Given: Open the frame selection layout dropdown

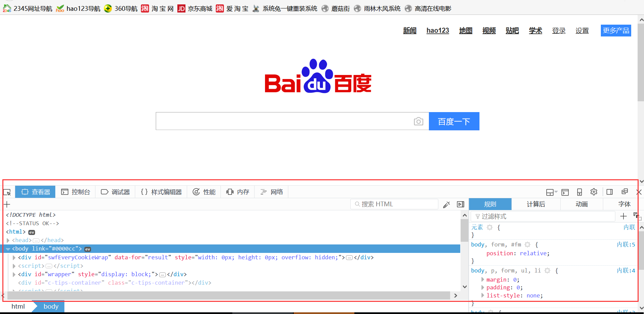Looking at the screenshot, I should tap(552, 192).
